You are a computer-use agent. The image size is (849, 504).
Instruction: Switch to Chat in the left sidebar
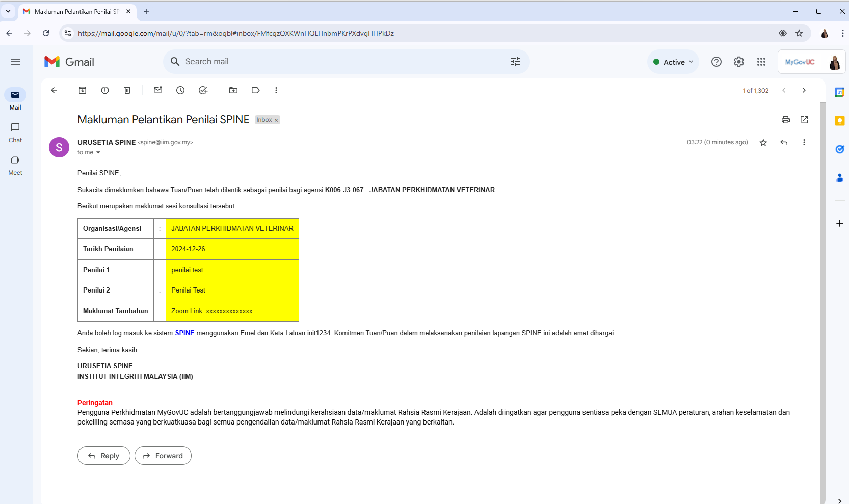click(15, 132)
